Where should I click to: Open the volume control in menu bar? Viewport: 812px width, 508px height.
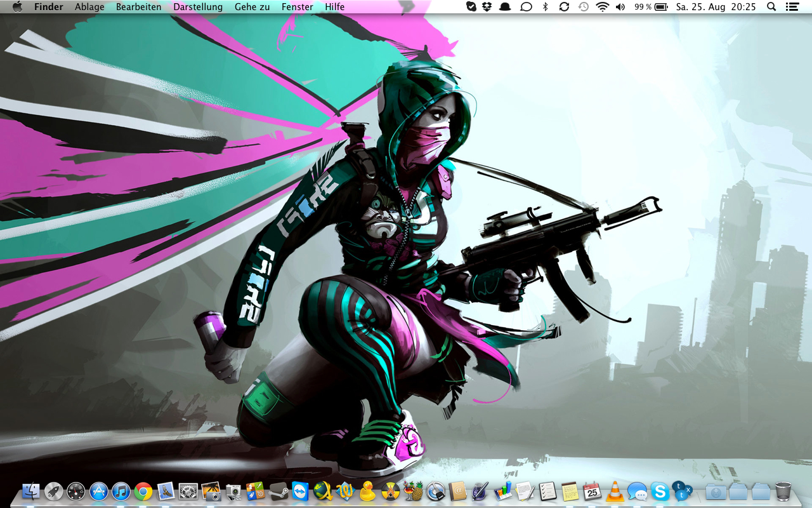[x=620, y=7]
